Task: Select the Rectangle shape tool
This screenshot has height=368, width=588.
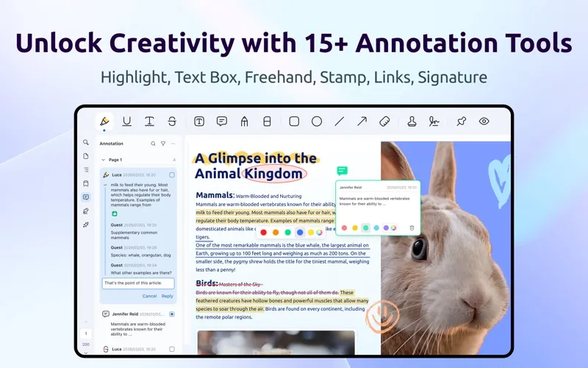Action: coord(294,121)
